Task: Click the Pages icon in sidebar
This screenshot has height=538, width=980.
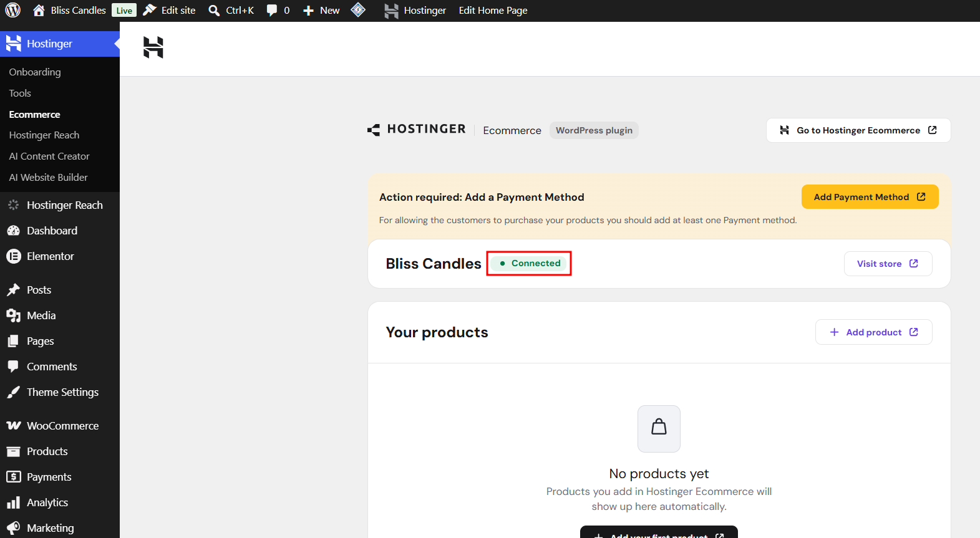Action: (x=13, y=341)
